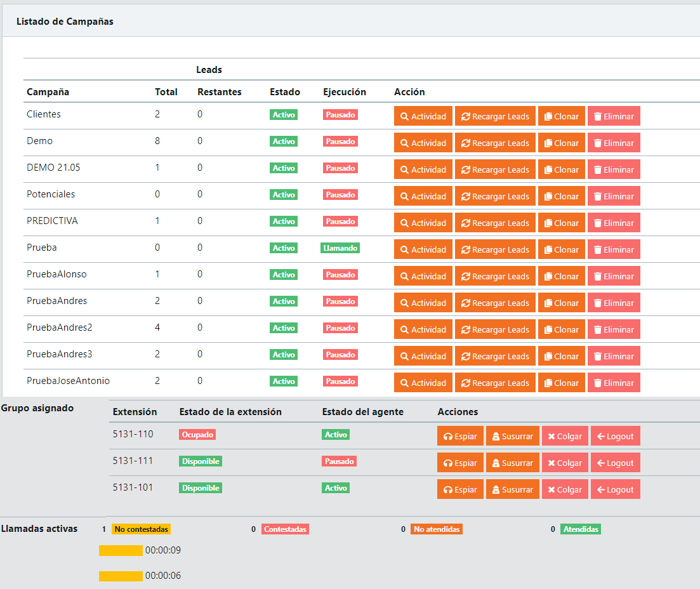This screenshot has width=700, height=589.
Task: Click the Campaña column header
Action: coord(48,92)
